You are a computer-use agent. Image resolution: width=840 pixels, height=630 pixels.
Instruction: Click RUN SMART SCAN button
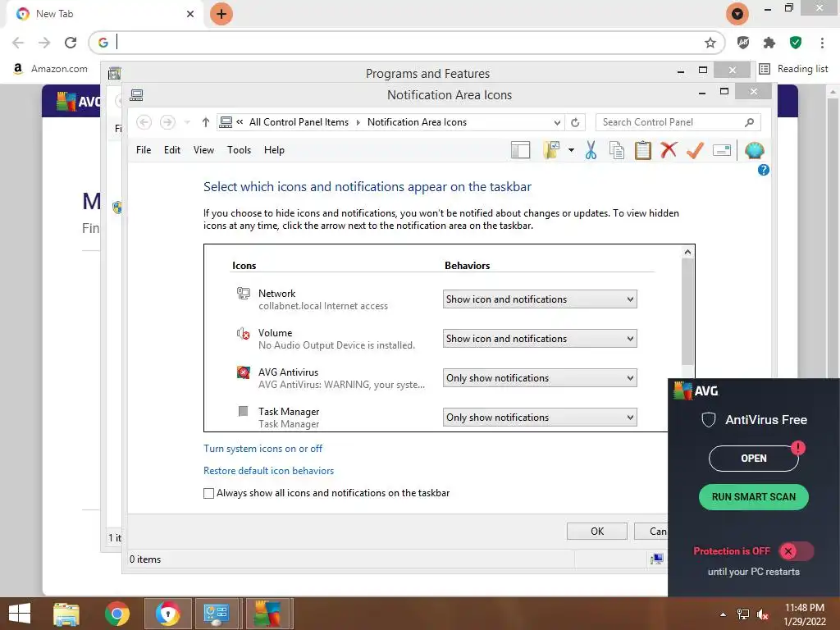pyautogui.click(x=753, y=497)
